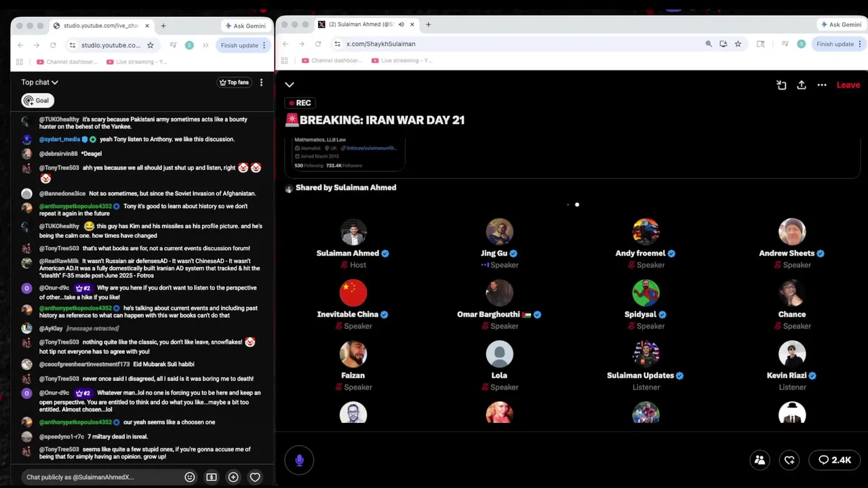Viewport: 868px width, 488px height.
Task: Open Omar Barghouthi speaker avatar
Action: point(500,293)
